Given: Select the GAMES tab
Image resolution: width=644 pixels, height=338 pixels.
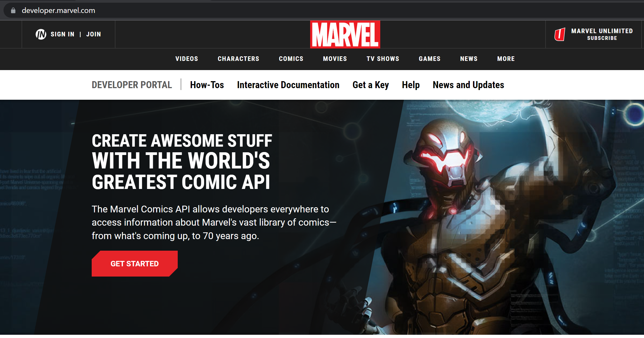Looking at the screenshot, I should coord(429,59).
